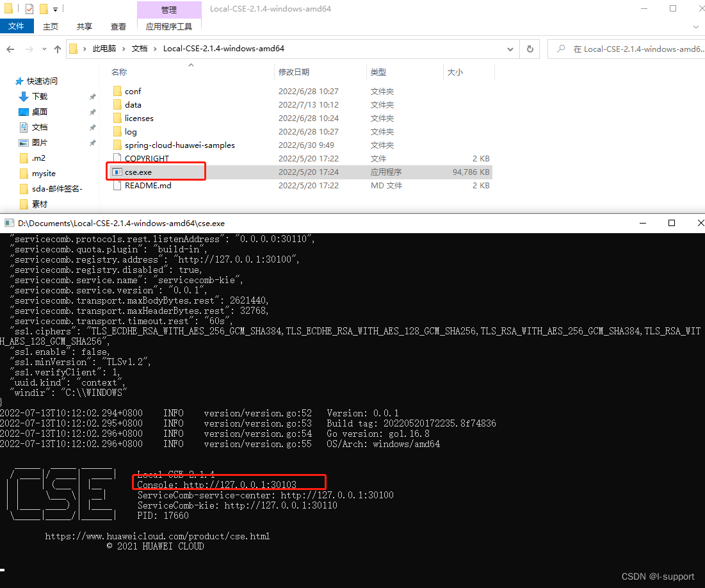
Task: Unpin 图片 using its pin icon
Action: (93, 143)
